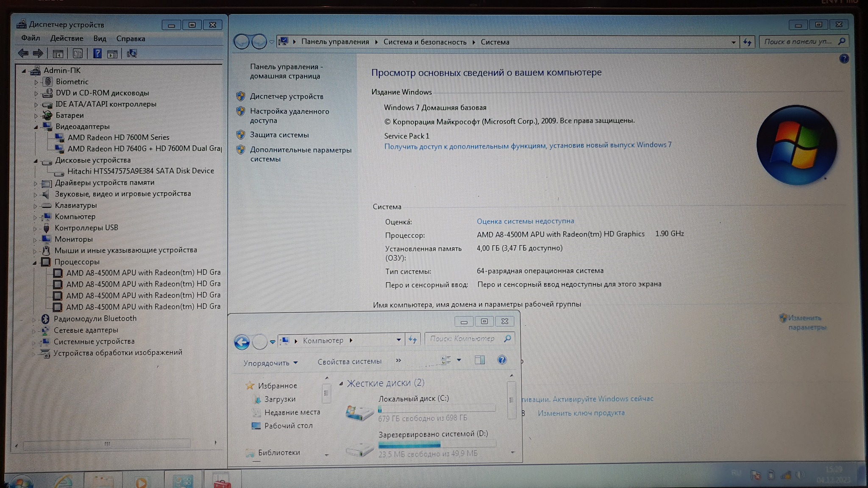Click the blue help icon in System window

[843, 59]
